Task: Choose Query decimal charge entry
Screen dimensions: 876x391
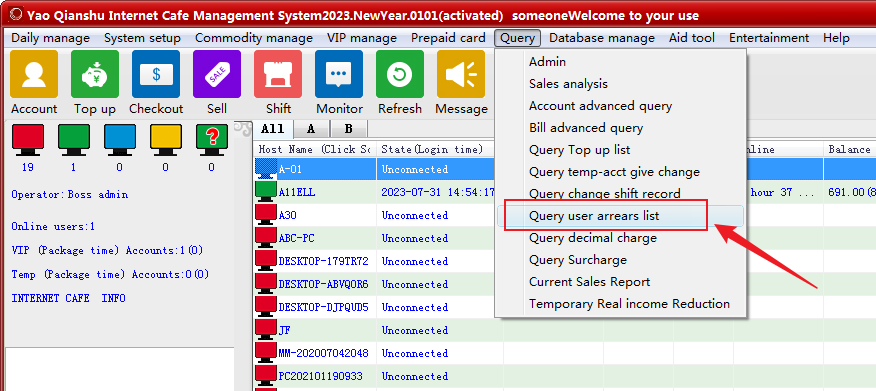Action: point(620,238)
